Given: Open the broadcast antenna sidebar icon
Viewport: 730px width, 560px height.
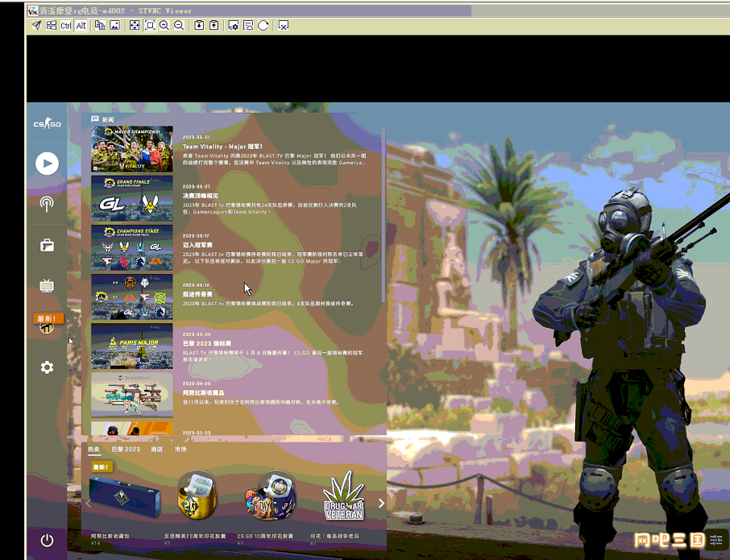Looking at the screenshot, I should point(47,204).
